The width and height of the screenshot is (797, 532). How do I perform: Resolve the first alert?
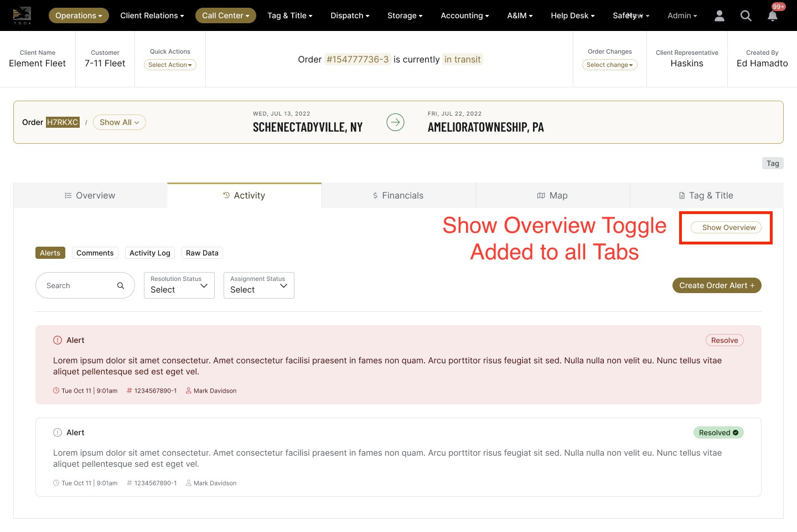pos(724,340)
